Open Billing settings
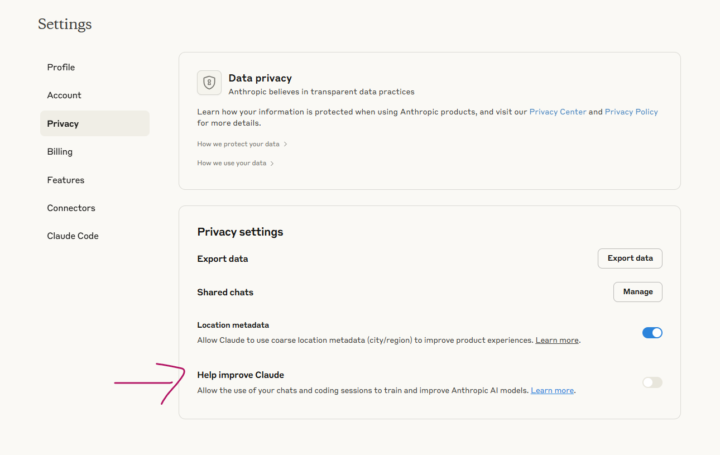720x455 pixels. [60, 152]
